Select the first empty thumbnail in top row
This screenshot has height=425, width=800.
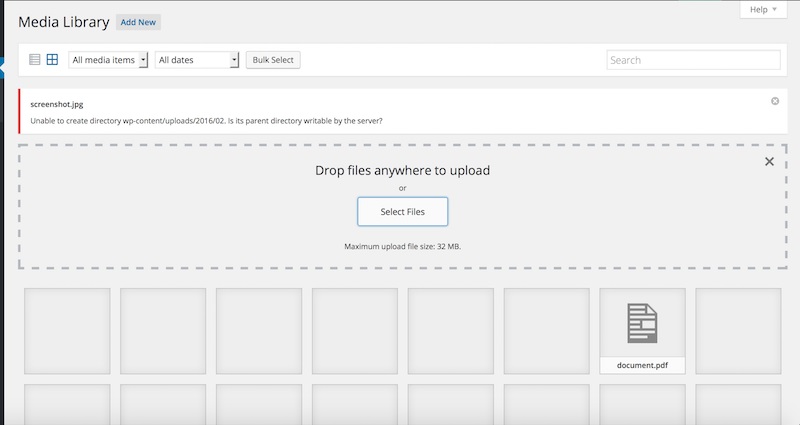pos(67,331)
